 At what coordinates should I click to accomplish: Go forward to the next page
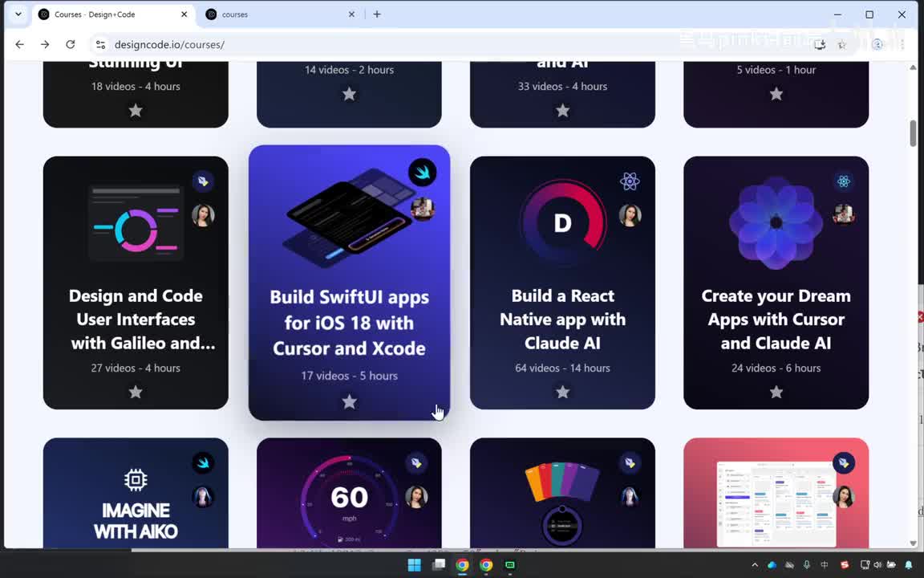click(45, 44)
